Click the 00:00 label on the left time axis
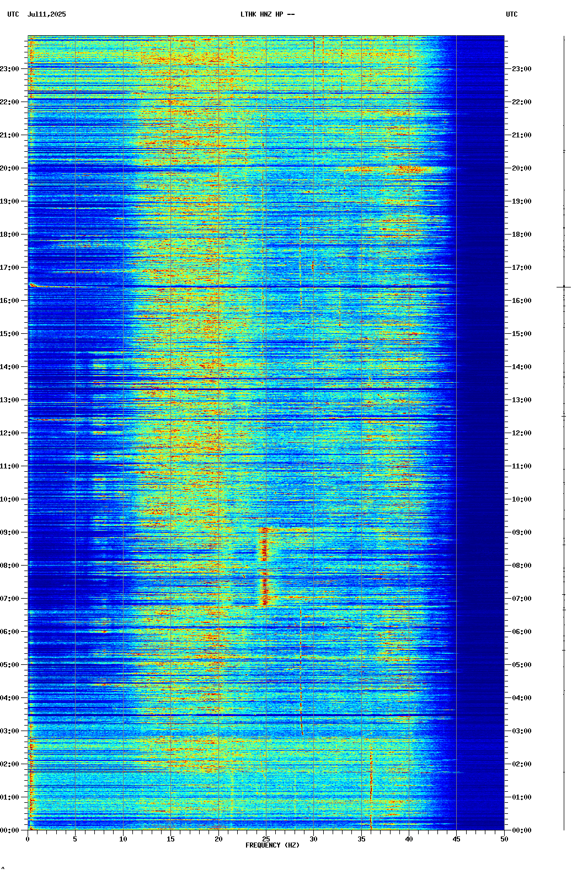The image size is (588, 874). (9, 830)
